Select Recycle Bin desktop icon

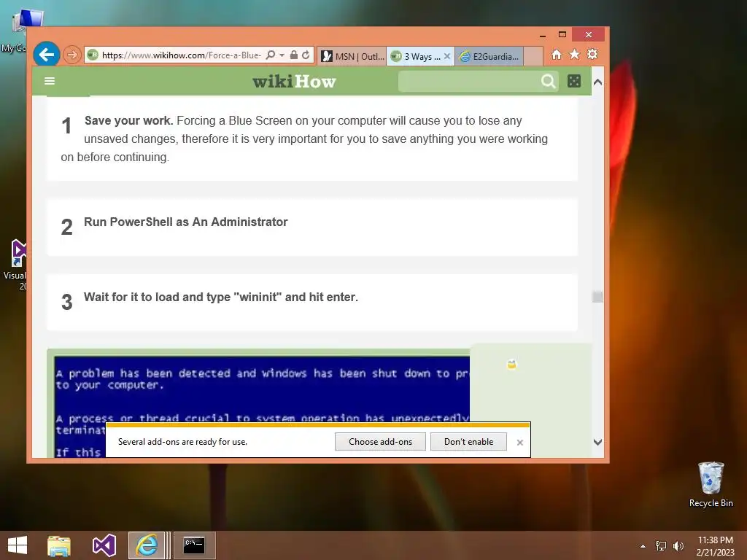pyautogui.click(x=711, y=485)
